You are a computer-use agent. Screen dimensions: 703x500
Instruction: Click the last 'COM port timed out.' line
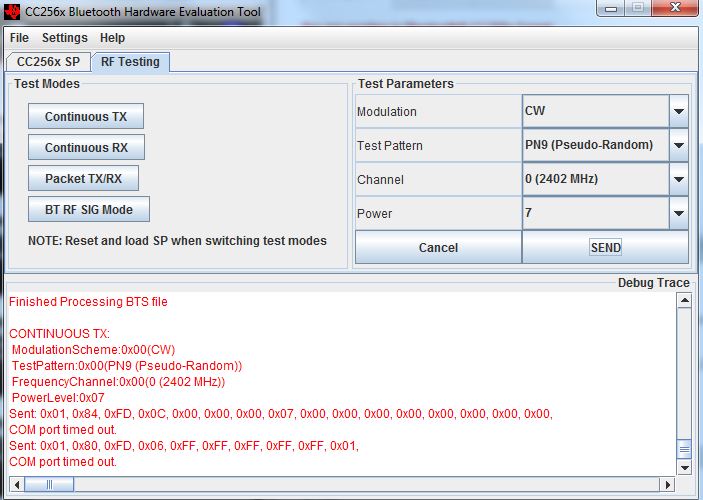pyautogui.click(x=63, y=462)
